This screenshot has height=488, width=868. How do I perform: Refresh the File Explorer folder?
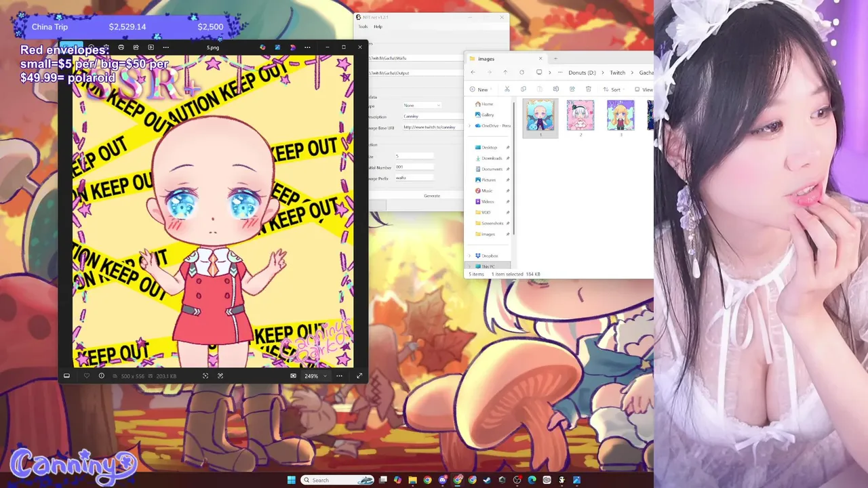point(521,73)
